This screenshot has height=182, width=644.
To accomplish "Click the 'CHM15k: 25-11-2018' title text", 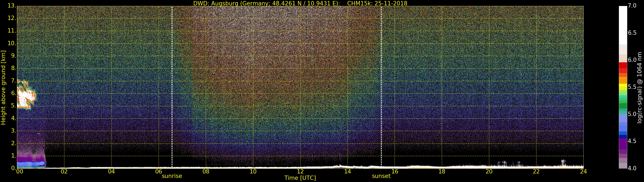I will (377, 3).
